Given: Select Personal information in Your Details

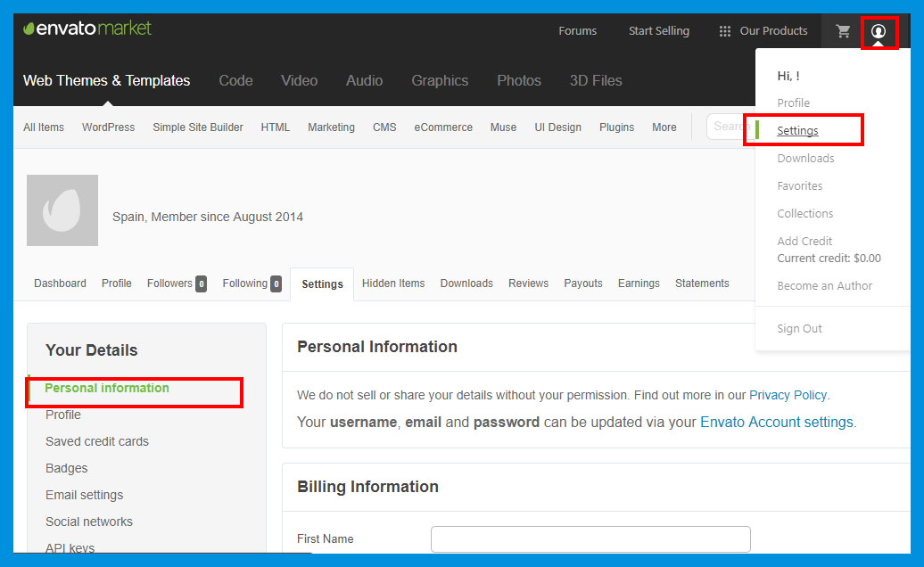Looking at the screenshot, I should pos(107,388).
